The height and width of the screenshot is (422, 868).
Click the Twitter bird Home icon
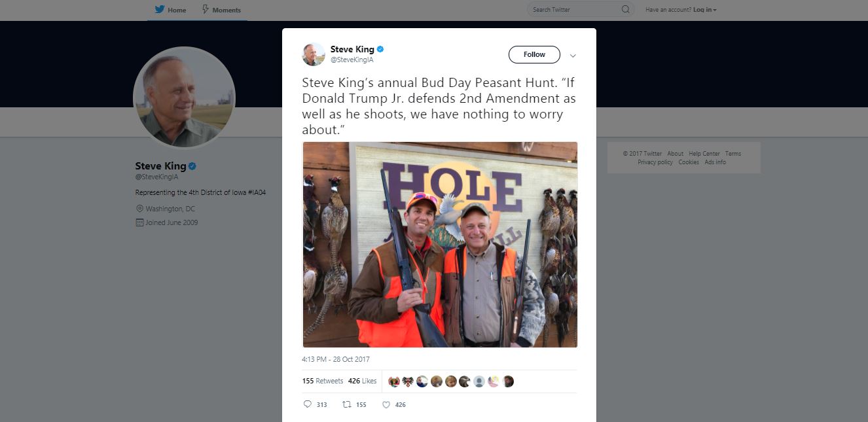(x=159, y=10)
